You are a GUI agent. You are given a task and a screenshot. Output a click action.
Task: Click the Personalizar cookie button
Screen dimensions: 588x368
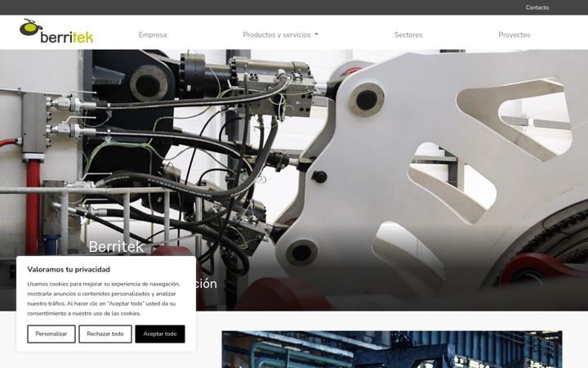(x=51, y=334)
